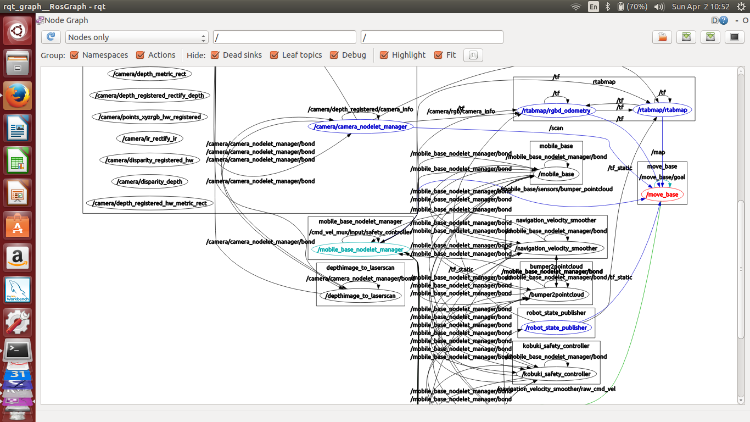750x422 pixels.
Task: Click the save as SVG icon
Action: pyautogui.click(x=710, y=37)
